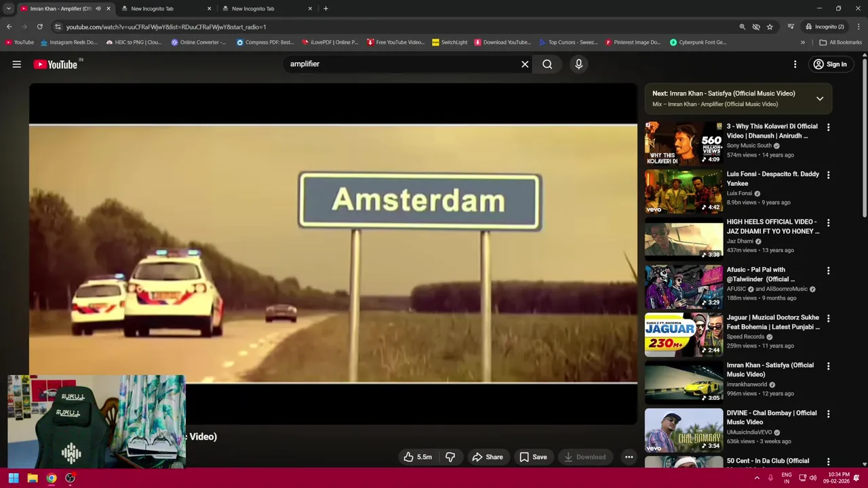Share this video
This screenshot has width=868, height=488.
[488, 457]
